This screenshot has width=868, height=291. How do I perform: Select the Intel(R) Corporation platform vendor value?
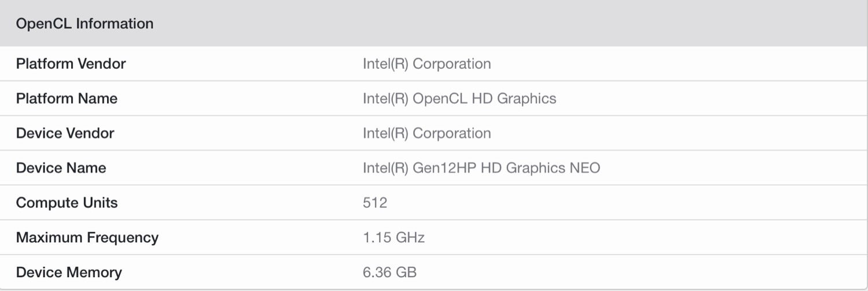[x=426, y=64]
